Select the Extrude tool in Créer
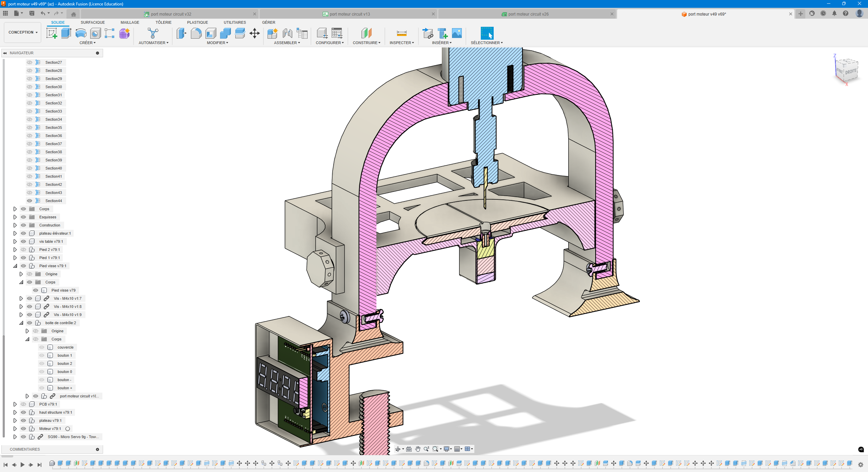868x472 pixels. (x=66, y=33)
